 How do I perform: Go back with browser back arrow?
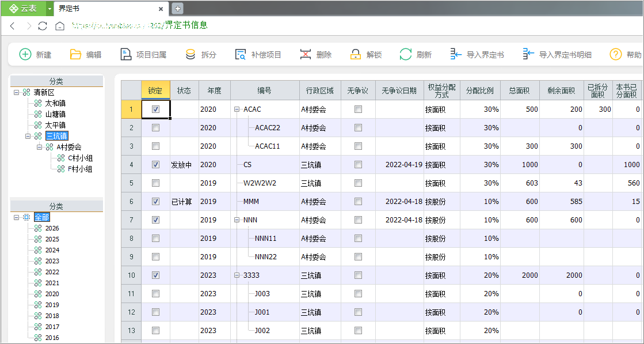point(12,26)
